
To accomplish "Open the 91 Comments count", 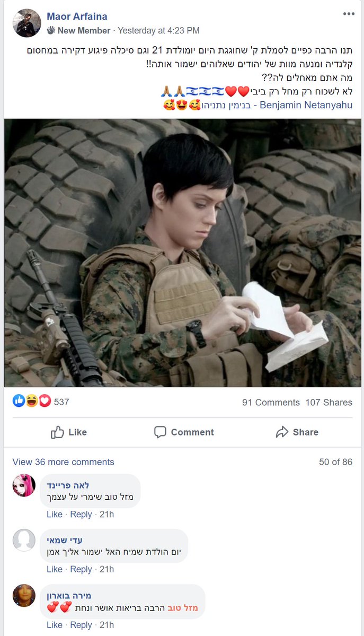I will 271,403.
